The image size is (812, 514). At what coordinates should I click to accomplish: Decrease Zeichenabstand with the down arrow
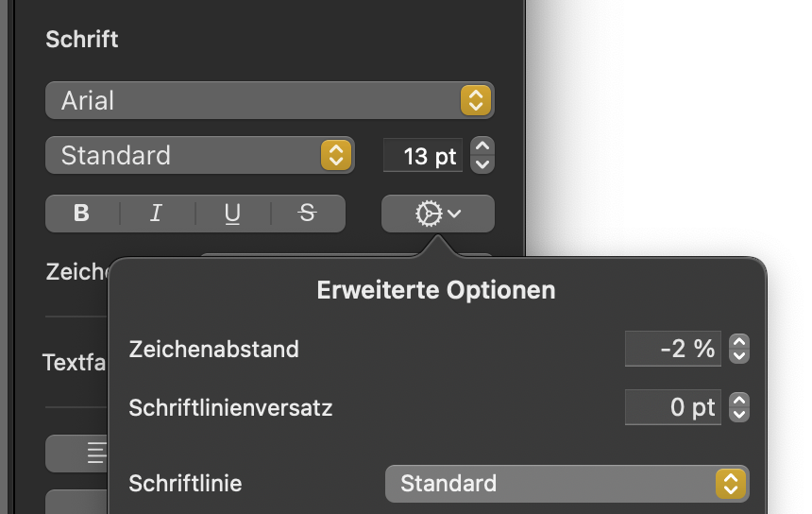pyautogui.click(x=739, y=356)
